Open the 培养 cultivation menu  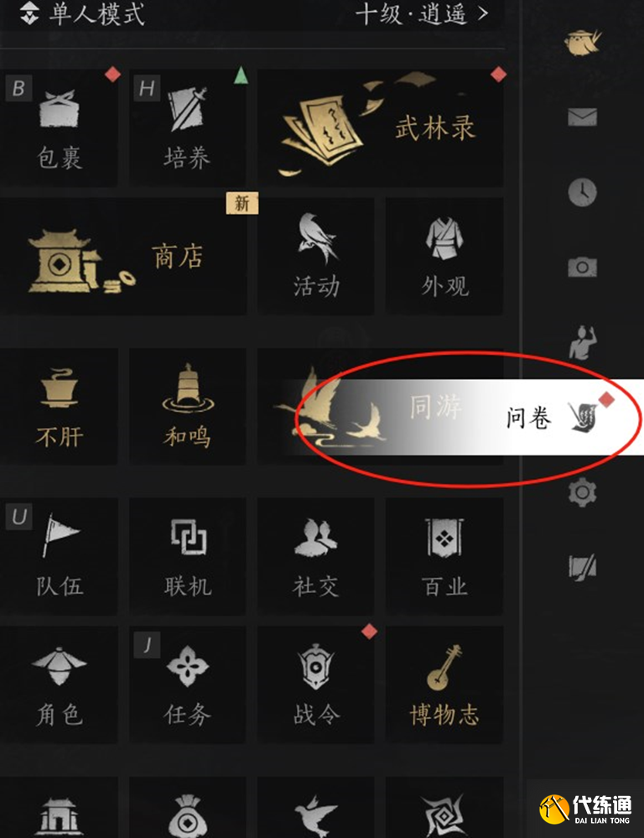click(187, 128)
